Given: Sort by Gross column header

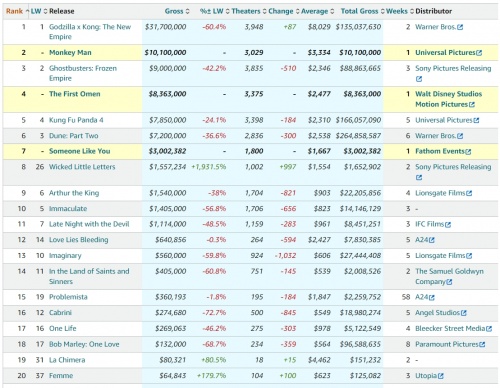Looking at the screenshot, I should [x=174, y=11].
